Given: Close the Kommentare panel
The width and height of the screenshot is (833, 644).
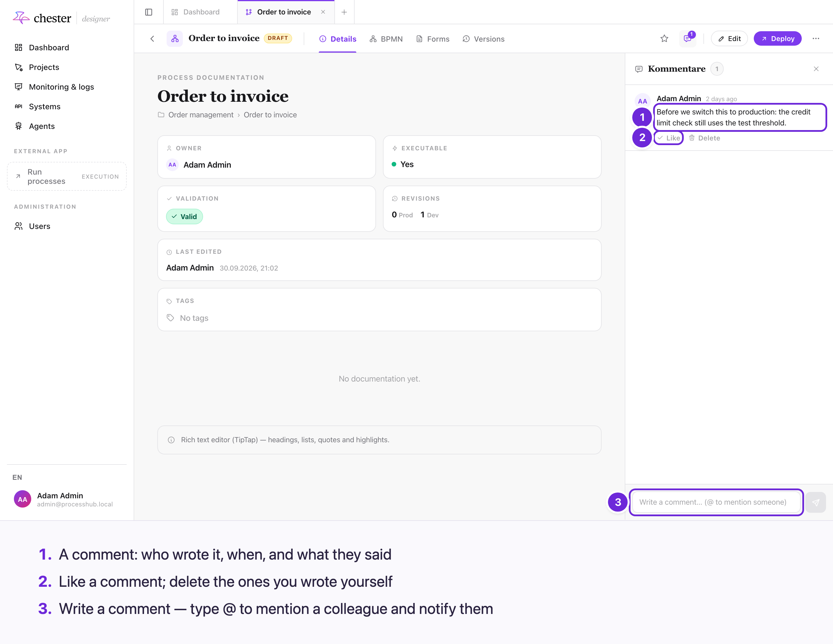Looking at the screenshot, I should pyautogui.click(x=816, y=69).
